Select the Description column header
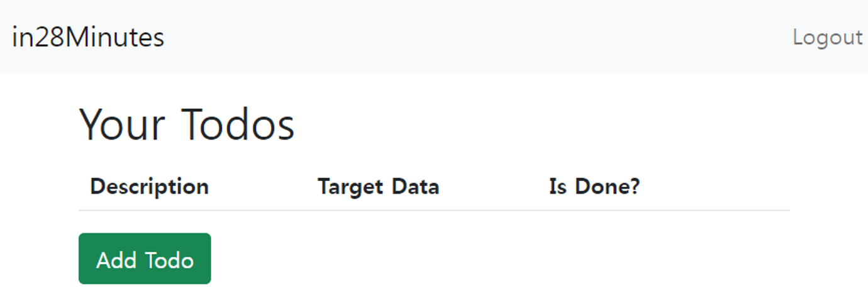This screenshot has height=298, width=868. click(x=150, y=187)
